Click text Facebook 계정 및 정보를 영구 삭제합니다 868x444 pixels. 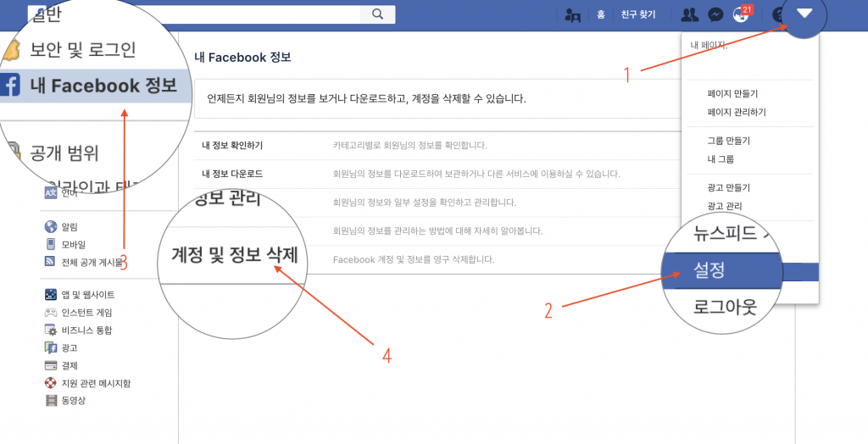pos(414,259)
